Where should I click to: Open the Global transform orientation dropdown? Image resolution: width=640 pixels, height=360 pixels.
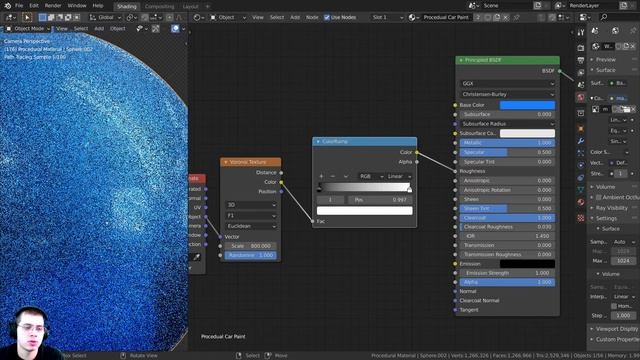pos(106,18)
